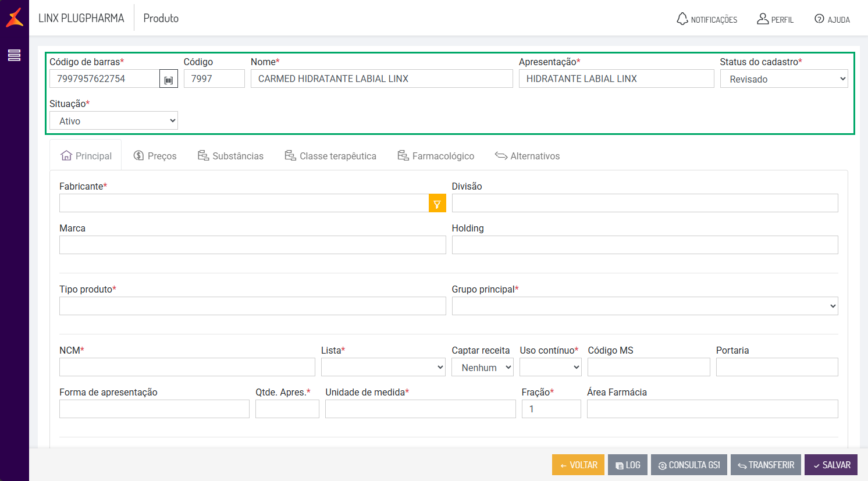Click the Nome input field
868x481 pixels.
point(382,79)
